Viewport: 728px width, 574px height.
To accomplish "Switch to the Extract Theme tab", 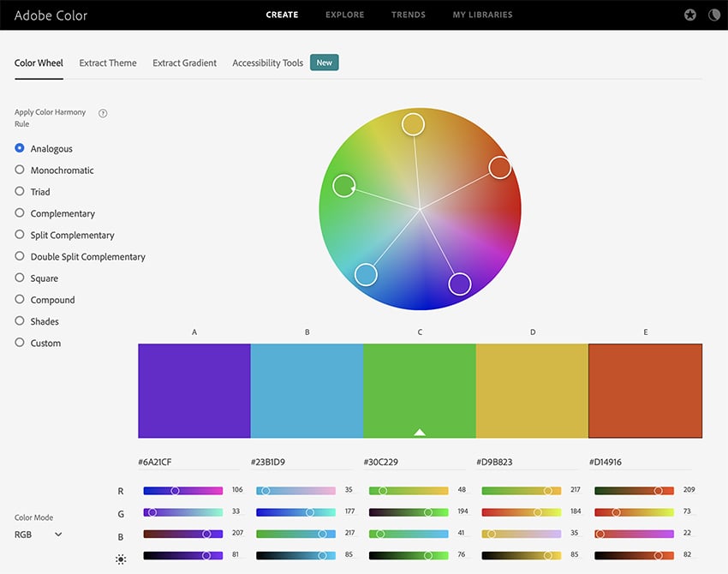I will (x=108, y=63).
